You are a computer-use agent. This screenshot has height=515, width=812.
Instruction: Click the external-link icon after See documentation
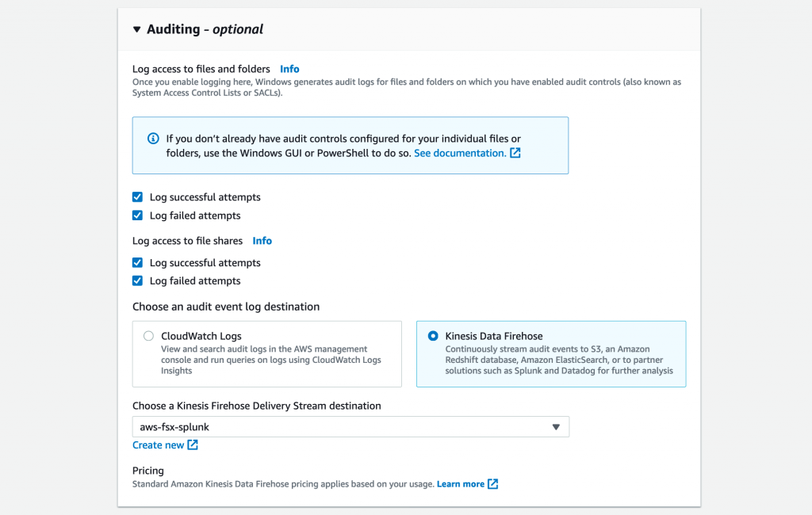click(x=515, y=153)
